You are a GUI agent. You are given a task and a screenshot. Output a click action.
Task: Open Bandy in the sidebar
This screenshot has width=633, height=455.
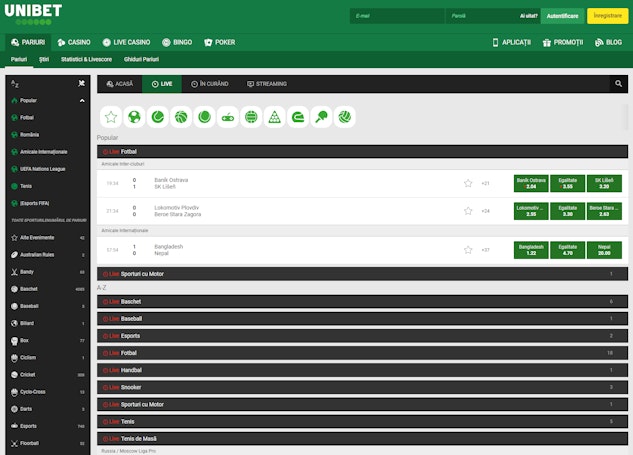[48, 272]
